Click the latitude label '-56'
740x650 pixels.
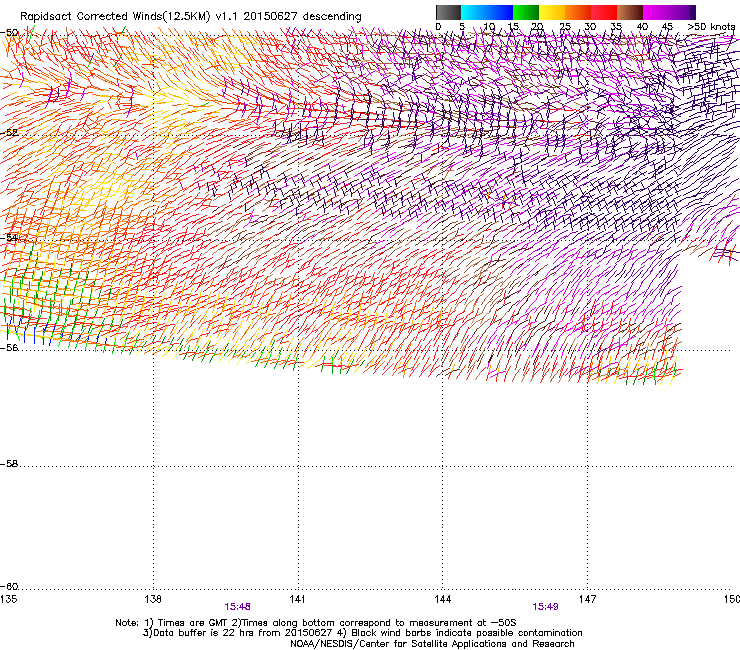(x=9, y=347)
